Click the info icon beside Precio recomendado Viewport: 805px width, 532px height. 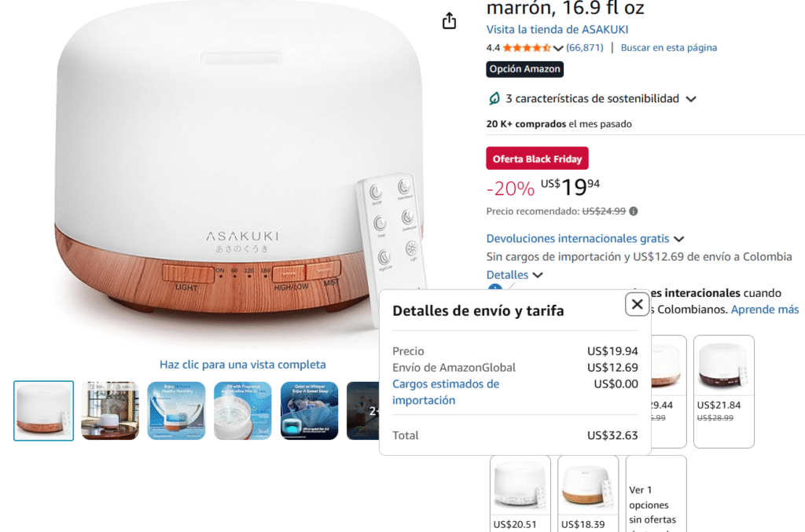(634, 211)
